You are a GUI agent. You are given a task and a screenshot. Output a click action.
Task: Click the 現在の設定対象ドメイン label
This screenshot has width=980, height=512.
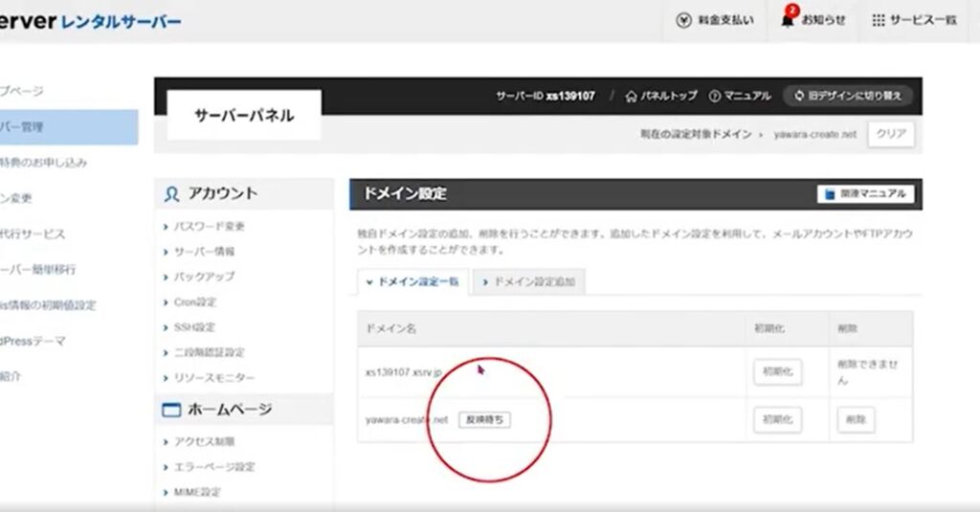pyautogui.click(x=695, y=134)
